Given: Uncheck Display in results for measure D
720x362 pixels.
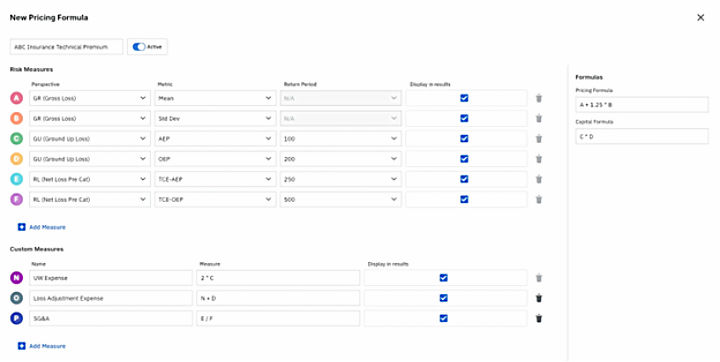Looking at the screenshot, I should click(x=464, y=158).
